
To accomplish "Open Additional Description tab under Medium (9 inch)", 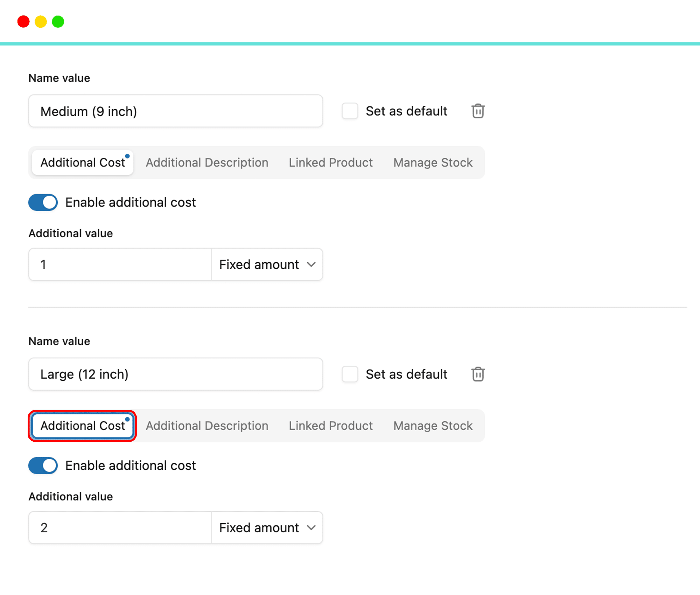I will (x=207, y=163).
